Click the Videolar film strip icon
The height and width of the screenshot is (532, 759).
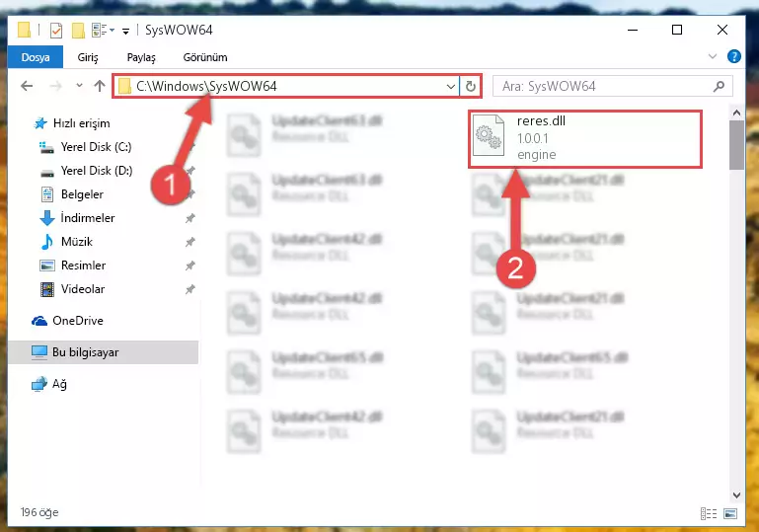coord(47,289)
